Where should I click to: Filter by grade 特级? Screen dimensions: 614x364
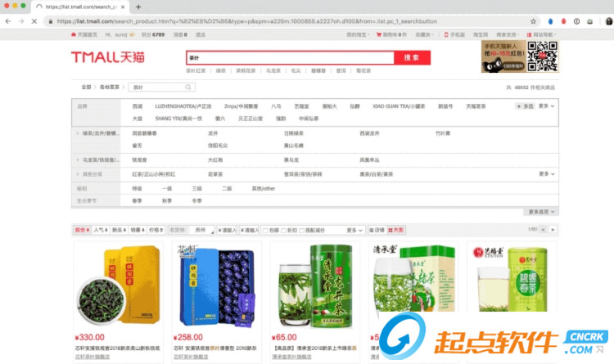click(137, 188)
